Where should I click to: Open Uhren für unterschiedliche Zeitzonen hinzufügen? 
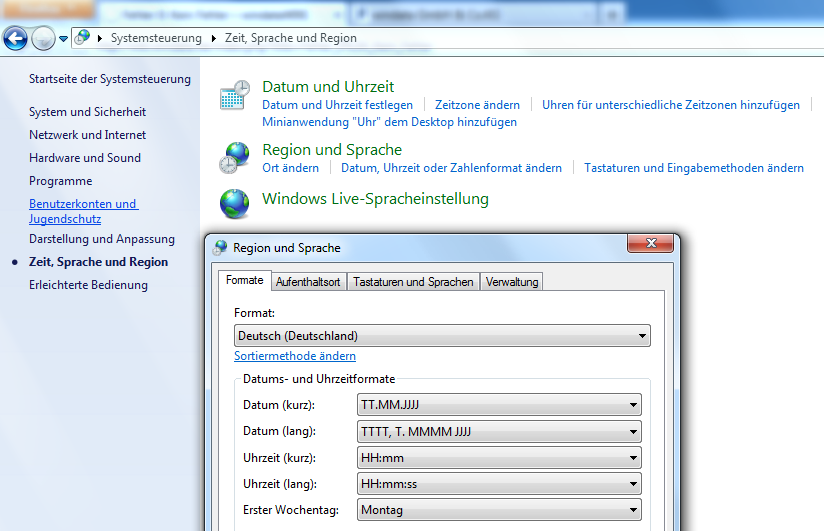point(671,105)
